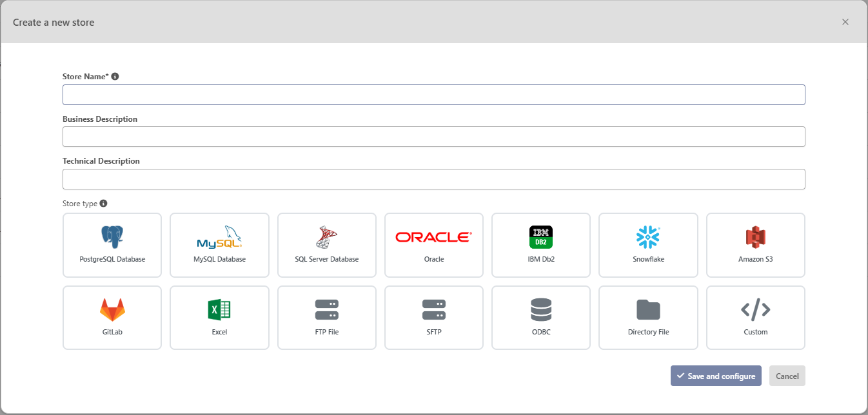Choose the IBM Db2 store type
The width and height of the screenshot is (868, 415).
pyautogui.click(x=541, y=245)
